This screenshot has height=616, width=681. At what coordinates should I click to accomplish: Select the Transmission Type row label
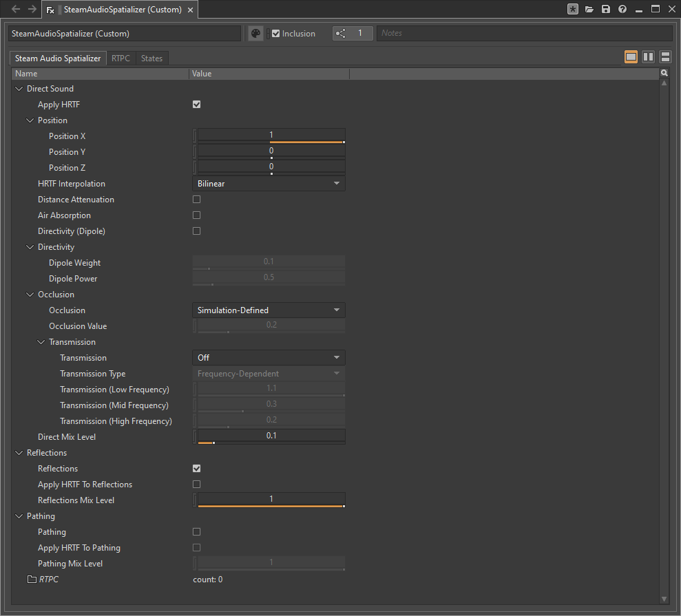point(92,374)
